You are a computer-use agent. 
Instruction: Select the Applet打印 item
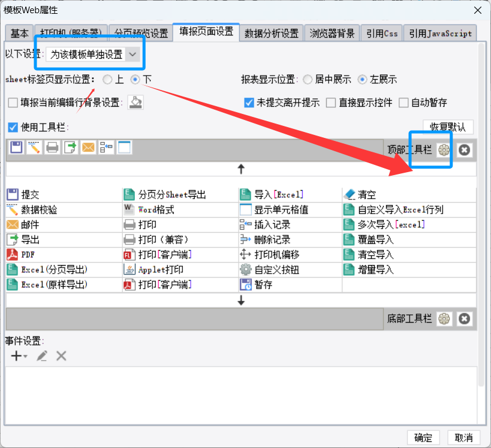[180, 270]
